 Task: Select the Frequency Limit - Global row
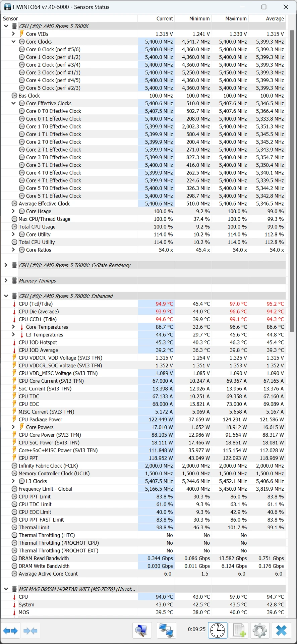143,489
